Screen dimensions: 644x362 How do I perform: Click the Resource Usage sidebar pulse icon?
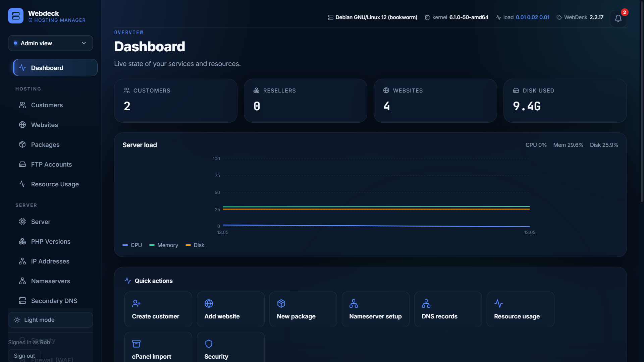(22, 184)
